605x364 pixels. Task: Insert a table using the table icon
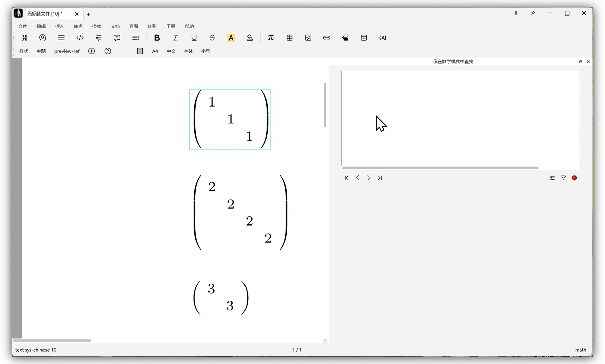289,38
